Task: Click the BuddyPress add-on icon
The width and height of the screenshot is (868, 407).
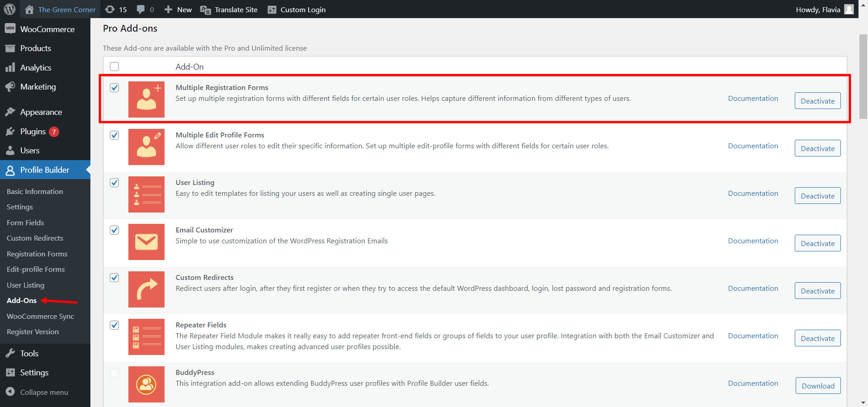Action: 146,384
